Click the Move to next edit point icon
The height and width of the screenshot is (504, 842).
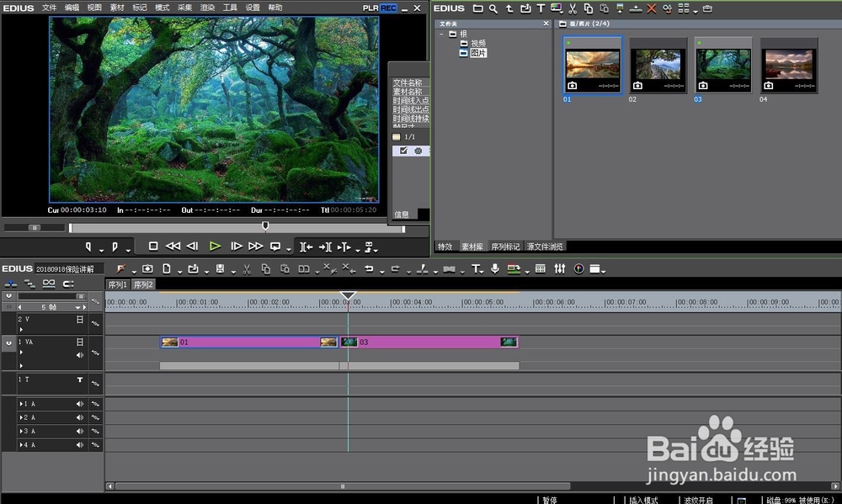325,247
